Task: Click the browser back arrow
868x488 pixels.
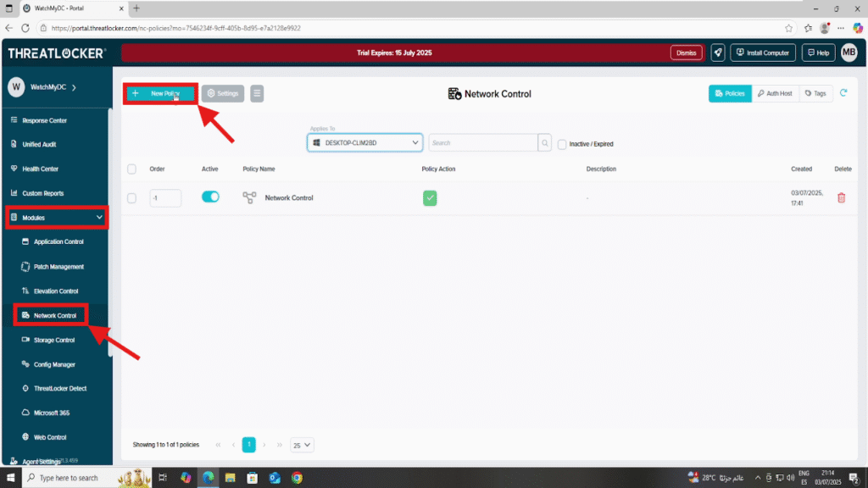Action: pos(8,28)
